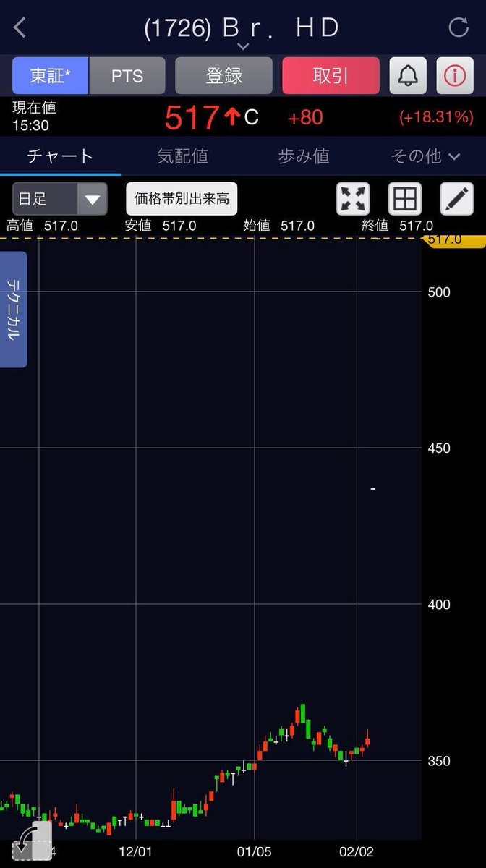Tap the 450 price axis label
The height and width of the screenshot is (868, 486).
coord(439,448)
